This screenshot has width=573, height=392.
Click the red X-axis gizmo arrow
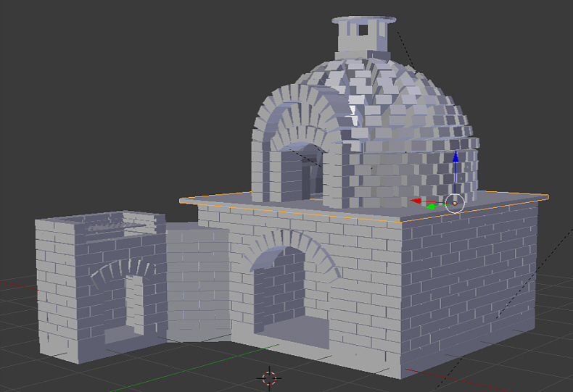[x=416, y=201]
